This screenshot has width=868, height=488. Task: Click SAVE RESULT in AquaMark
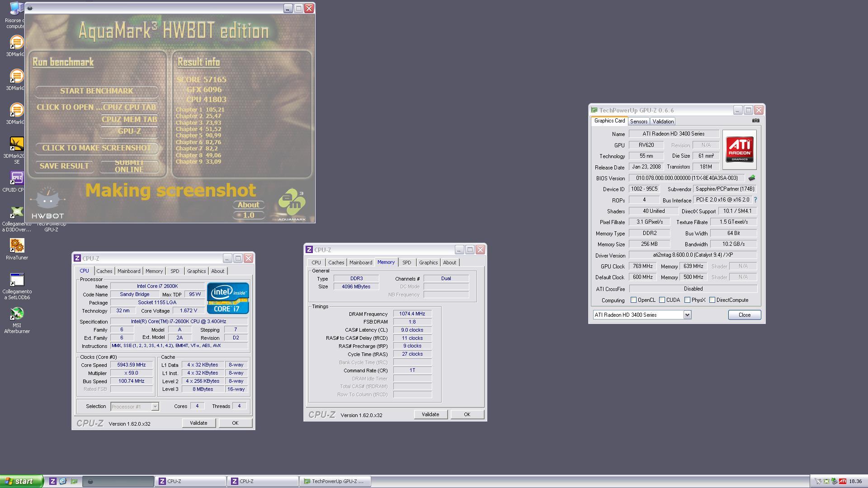[64, 166]
